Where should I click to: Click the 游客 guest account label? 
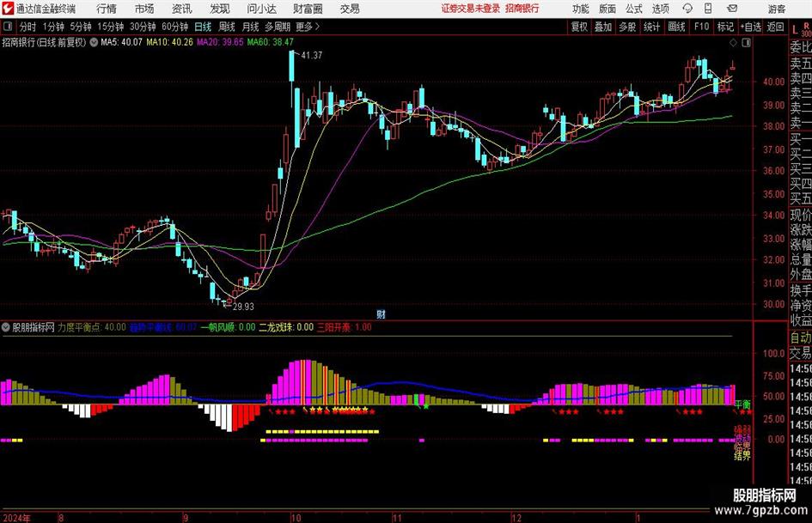tap(776, 9)
